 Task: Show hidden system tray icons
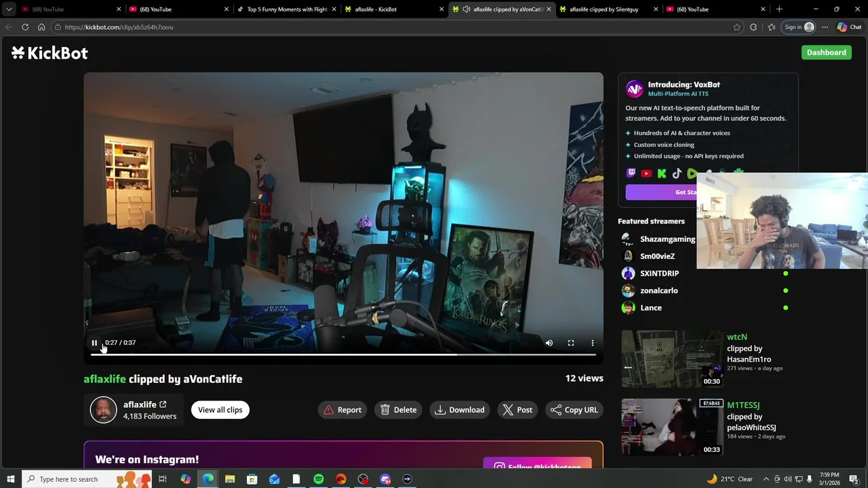tap(766, 479)
